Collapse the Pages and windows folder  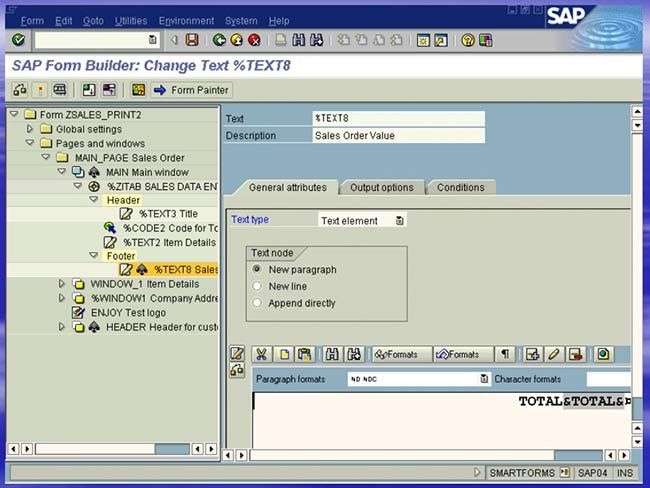[30, 143]
